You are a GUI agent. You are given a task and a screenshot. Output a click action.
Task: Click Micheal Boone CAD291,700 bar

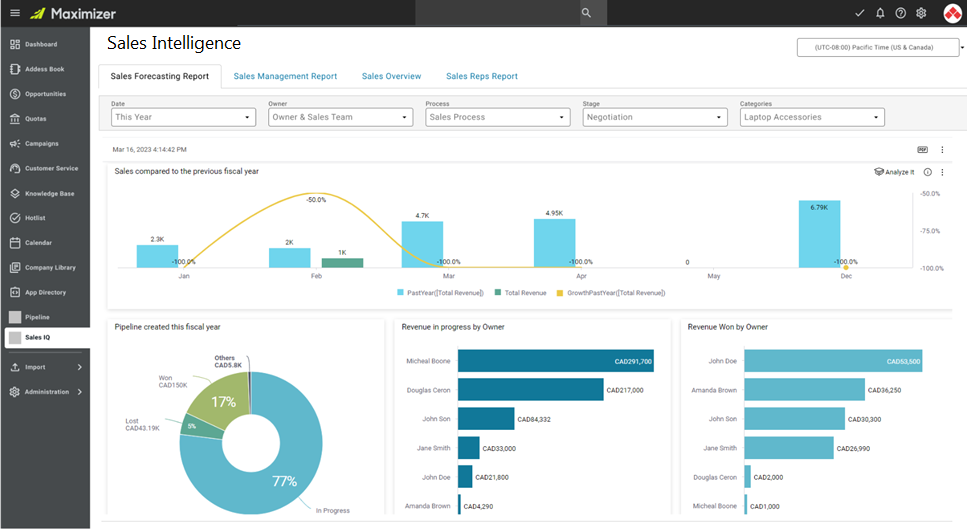(556, 361)
